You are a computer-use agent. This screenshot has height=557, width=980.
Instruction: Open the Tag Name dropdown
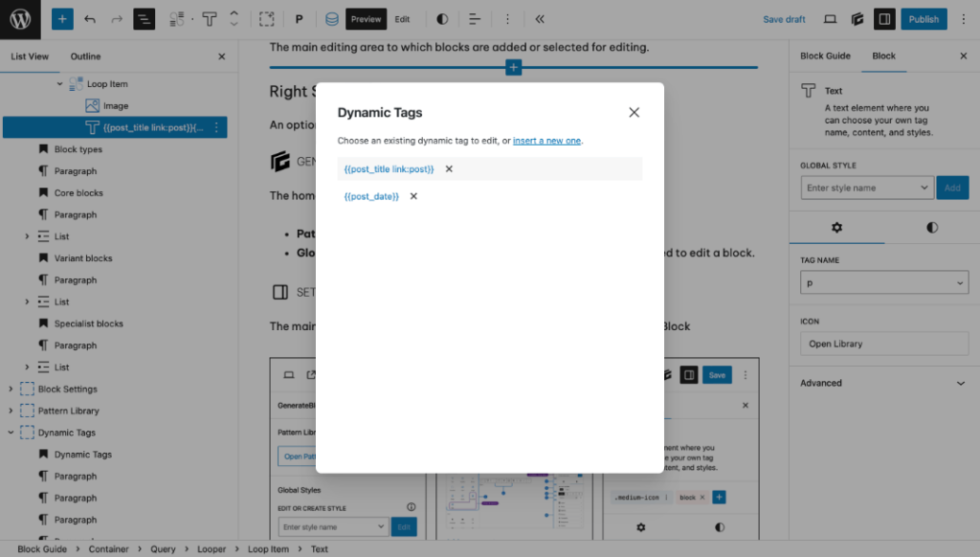click(x=884, y=282)
